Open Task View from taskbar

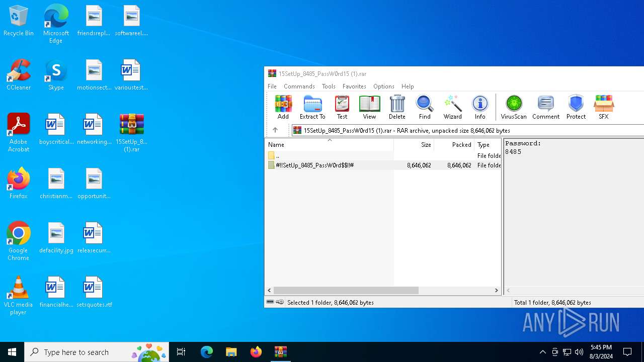point(181,352)
